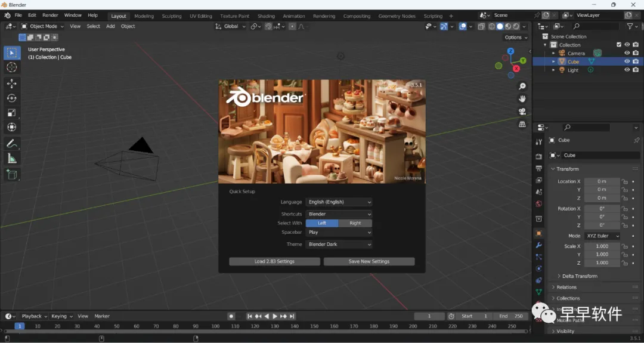Select the Rotate tool

[12, 98]
